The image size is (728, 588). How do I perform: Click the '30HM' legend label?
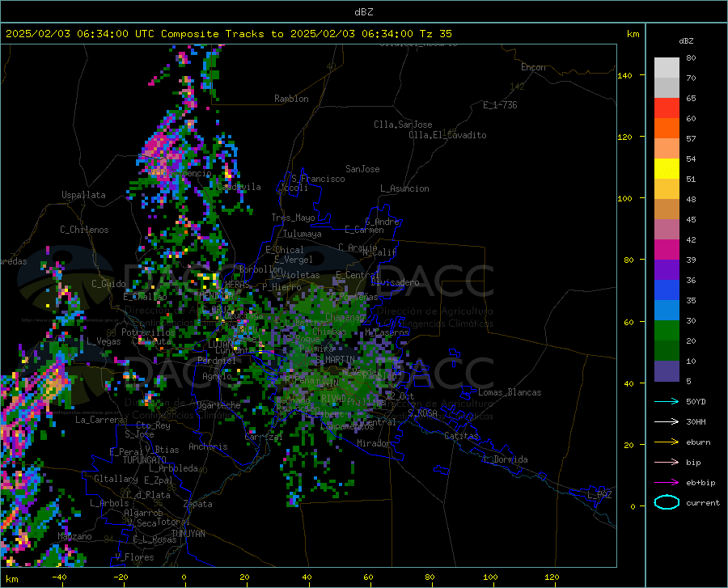pos(696,422)
